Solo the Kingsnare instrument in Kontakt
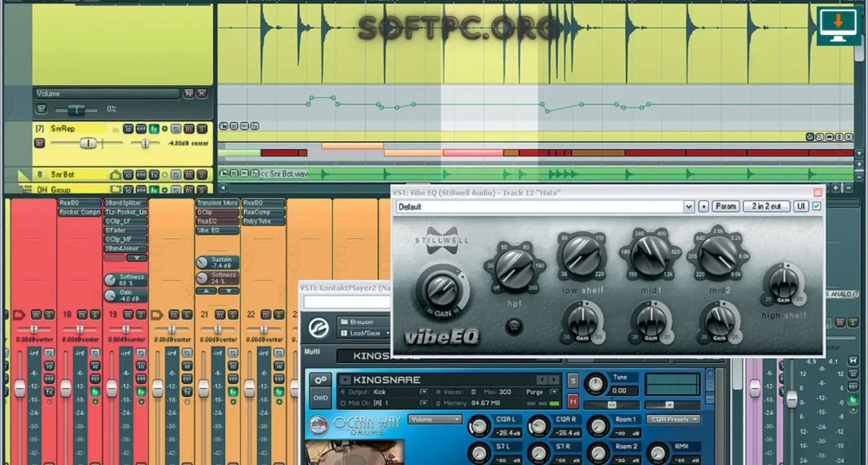868x465 pixels. [x=573, y=381]
